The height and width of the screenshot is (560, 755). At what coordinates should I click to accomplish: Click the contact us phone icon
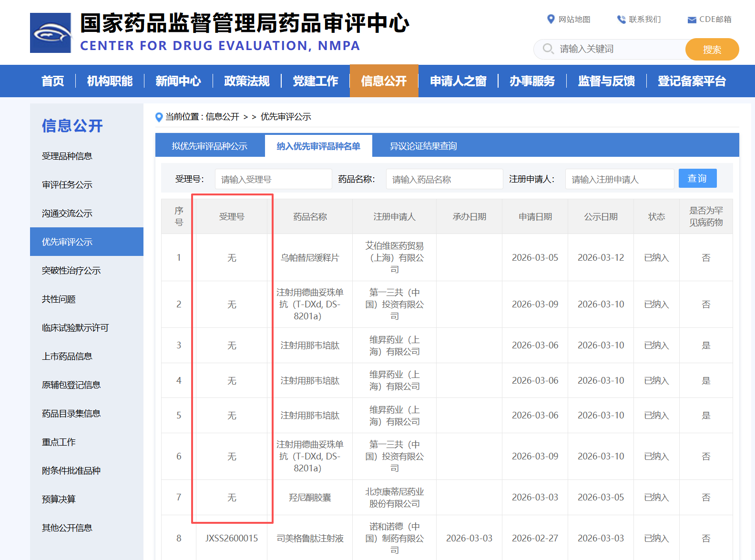[x=621, y=20]
